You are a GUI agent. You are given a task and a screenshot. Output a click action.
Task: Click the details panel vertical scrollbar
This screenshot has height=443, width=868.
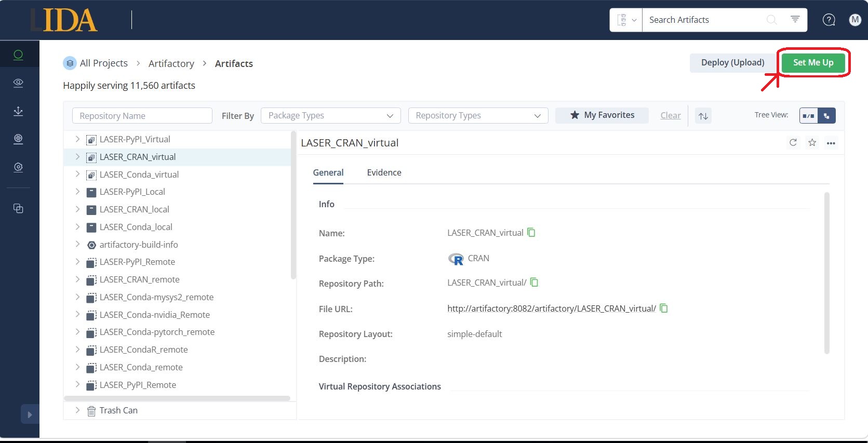[826, 273]
